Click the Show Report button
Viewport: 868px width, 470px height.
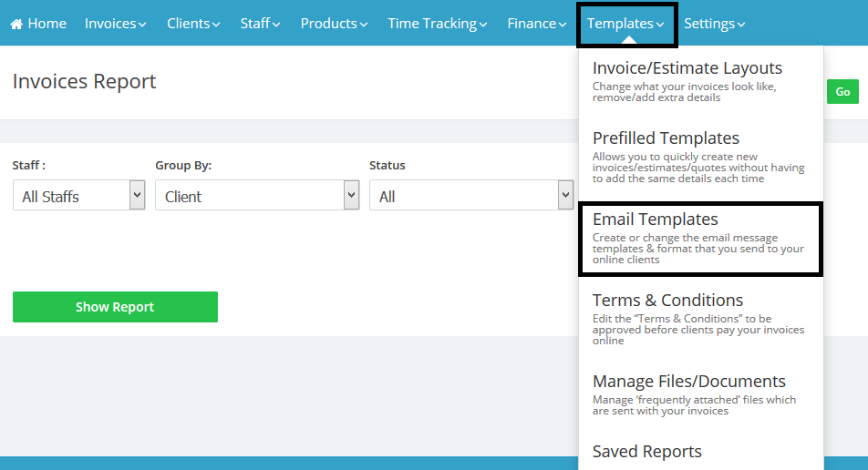[115, 307]
